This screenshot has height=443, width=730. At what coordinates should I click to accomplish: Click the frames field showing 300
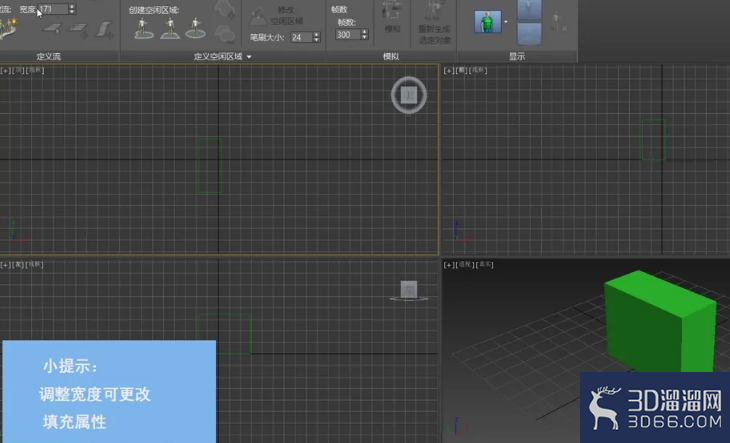coord(348,34)
